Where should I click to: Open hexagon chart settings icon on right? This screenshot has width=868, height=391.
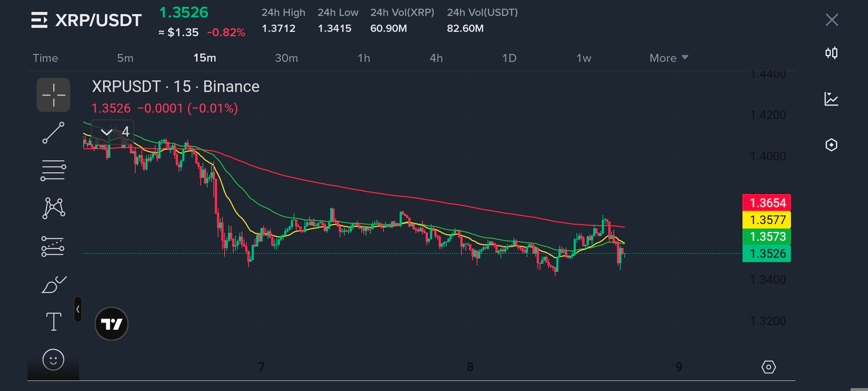point(831,145)
